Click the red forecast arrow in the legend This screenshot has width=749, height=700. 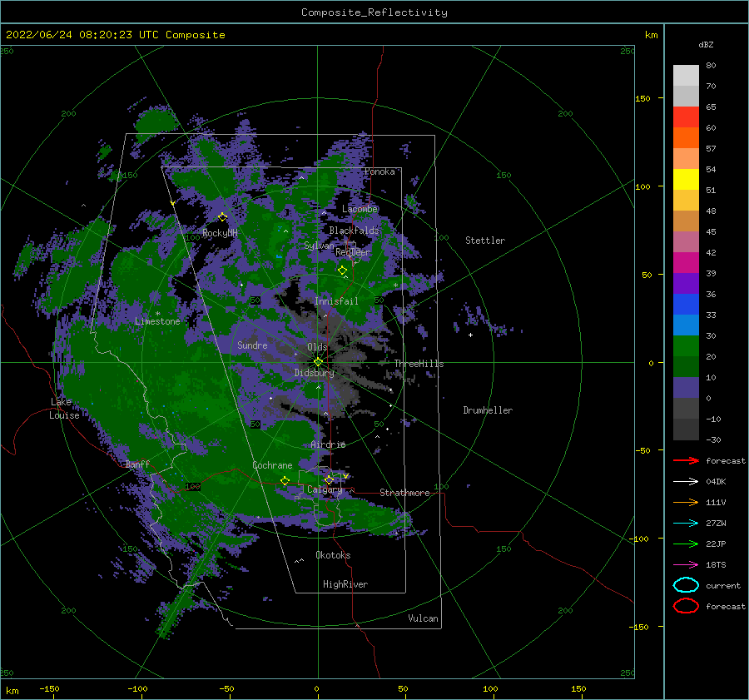point(686,460)
